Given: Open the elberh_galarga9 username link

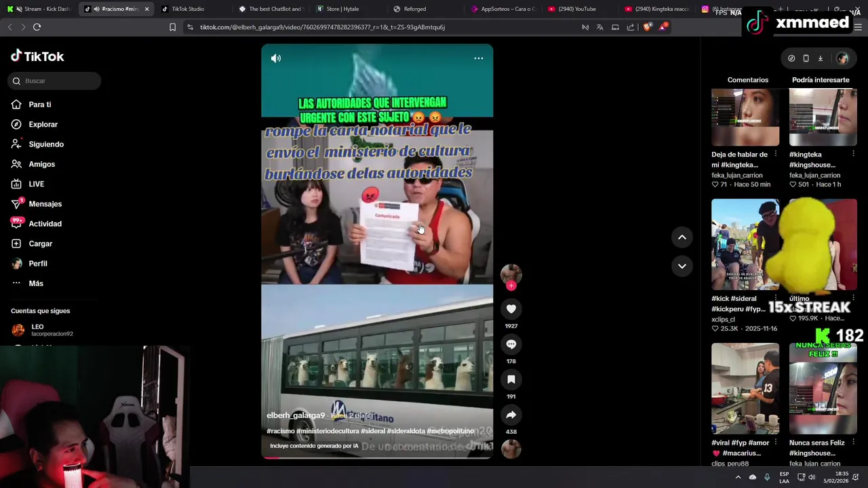Looking at the screenshot, I should pyautogui.click(x=296, y=415).
